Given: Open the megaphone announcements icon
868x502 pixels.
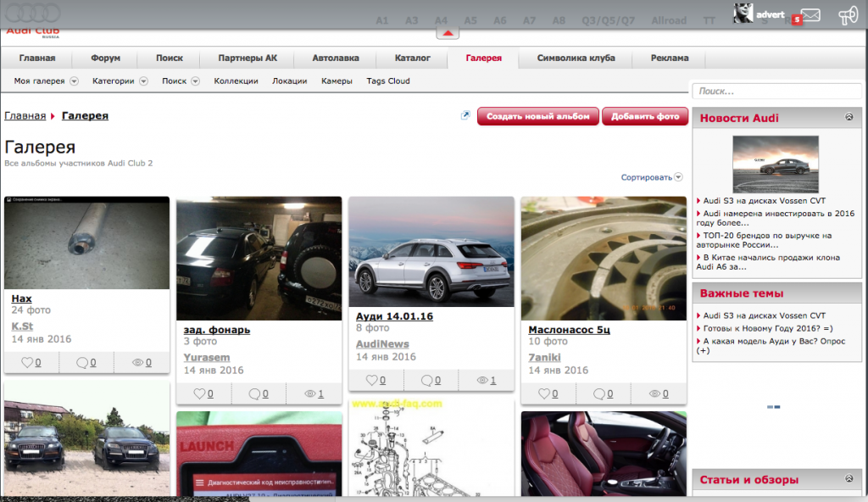Looking at the screenshot, I should (848, 15).
